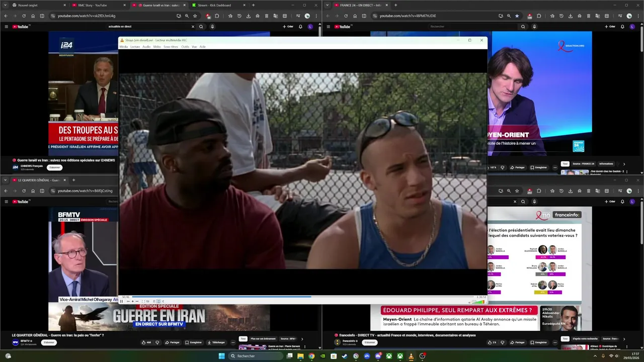The width and height of the screenshot is (644, 362).
Task: Open the VLC Média menu
Action: [124, 47]
